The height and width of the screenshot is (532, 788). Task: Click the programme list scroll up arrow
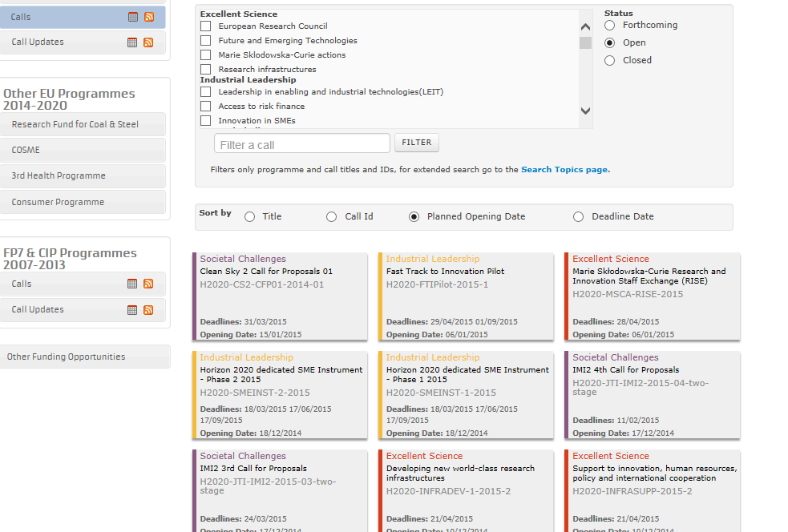pos(585,27)
